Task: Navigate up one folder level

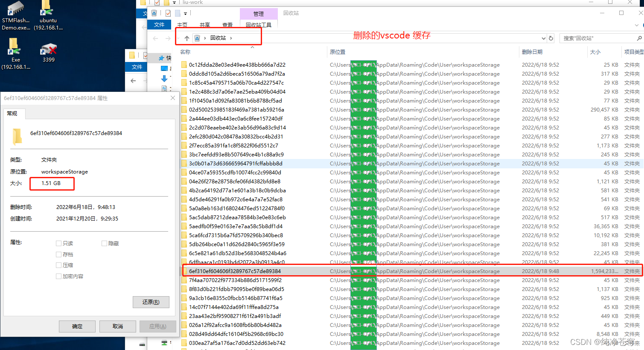Action: [x=187, y=38]
